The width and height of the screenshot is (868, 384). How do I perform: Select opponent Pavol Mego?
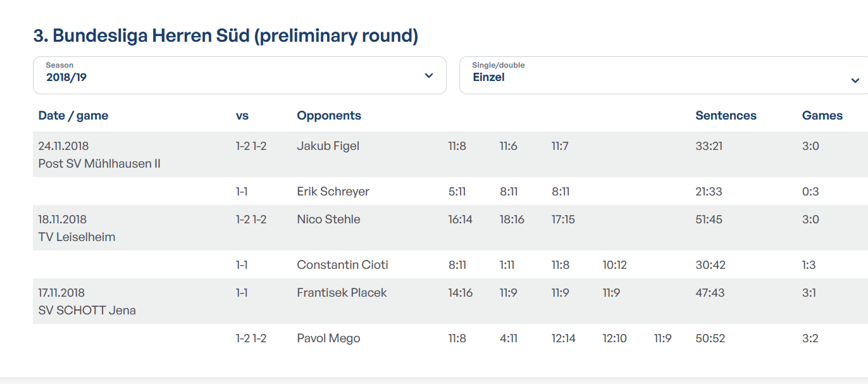pos(328,338)
